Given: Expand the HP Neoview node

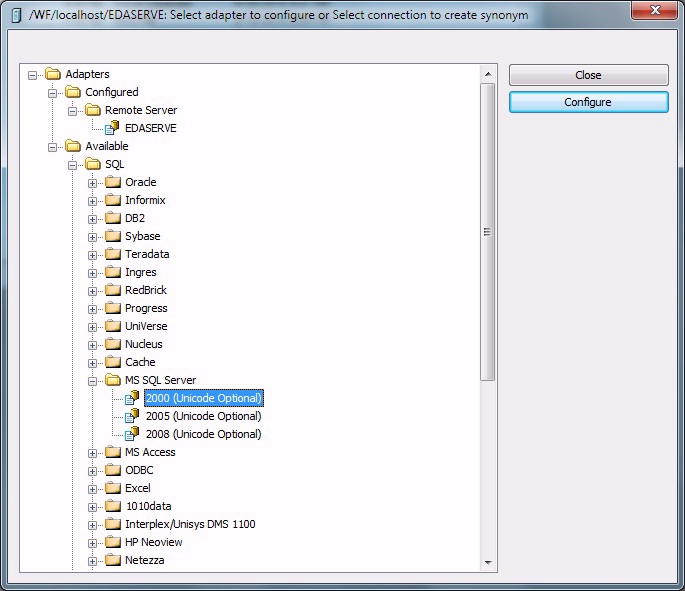Looking at the screenshot, I should tap(92, 543).
